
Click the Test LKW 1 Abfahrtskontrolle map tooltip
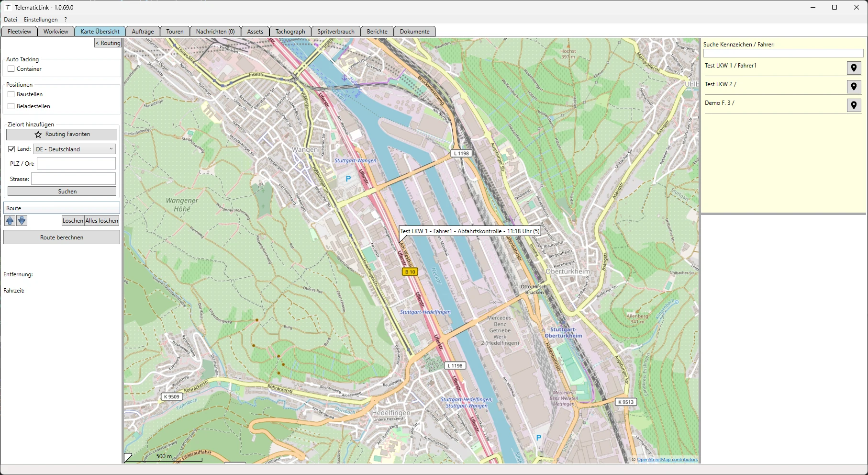[x=470, y=231]
